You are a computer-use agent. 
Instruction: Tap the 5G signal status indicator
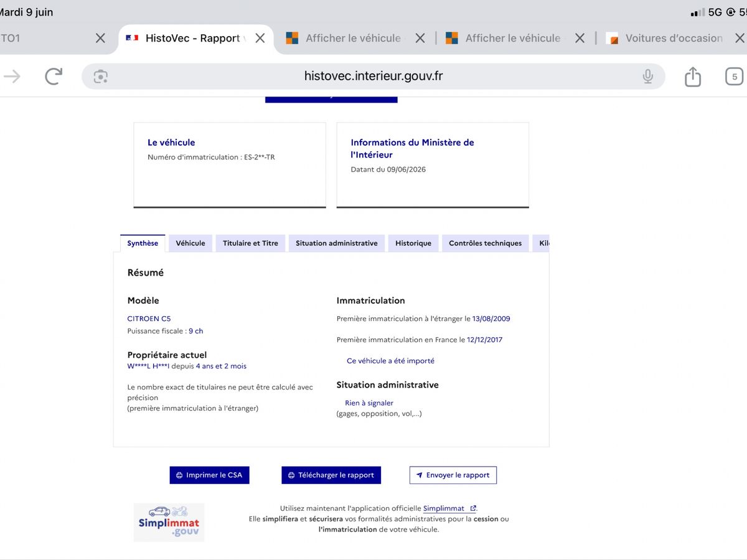click(715, 12)
